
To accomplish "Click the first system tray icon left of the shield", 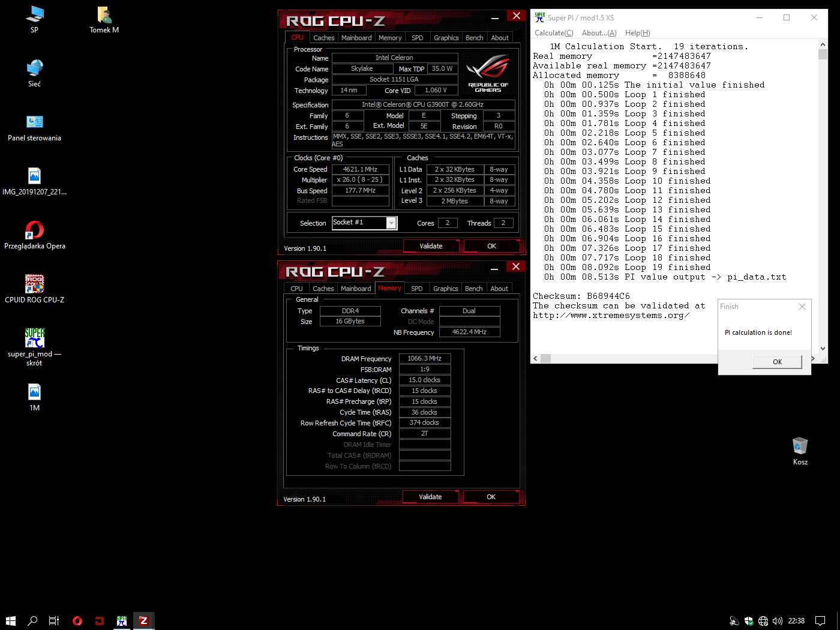I will [x=734, y=621].
